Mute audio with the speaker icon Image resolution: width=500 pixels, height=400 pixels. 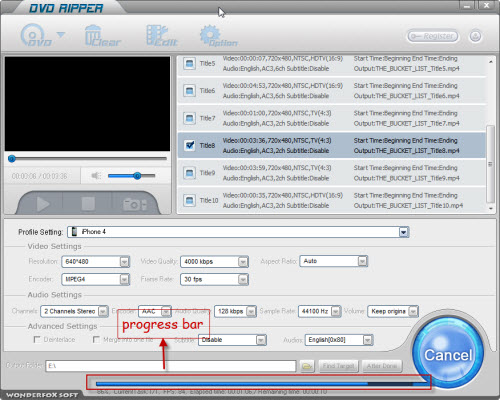point(96,175)
